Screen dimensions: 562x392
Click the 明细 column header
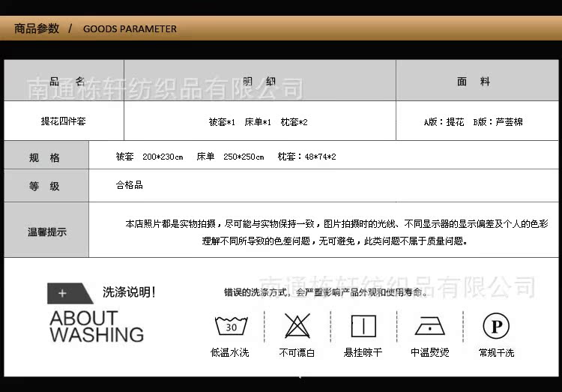tap(259, 82)
